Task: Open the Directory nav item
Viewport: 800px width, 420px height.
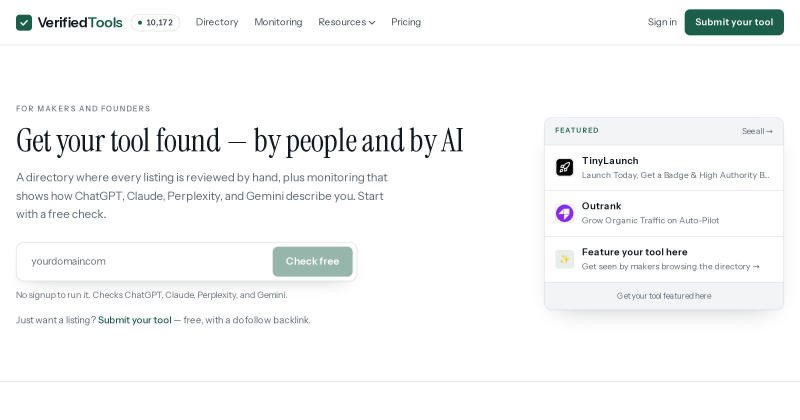Action: pos(217,22)
